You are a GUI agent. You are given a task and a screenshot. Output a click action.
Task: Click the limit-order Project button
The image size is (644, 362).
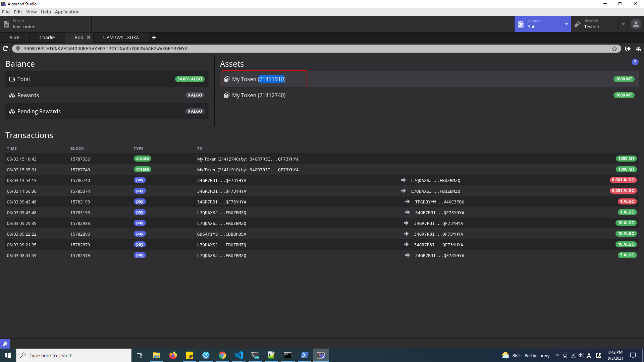coord(46,24)
